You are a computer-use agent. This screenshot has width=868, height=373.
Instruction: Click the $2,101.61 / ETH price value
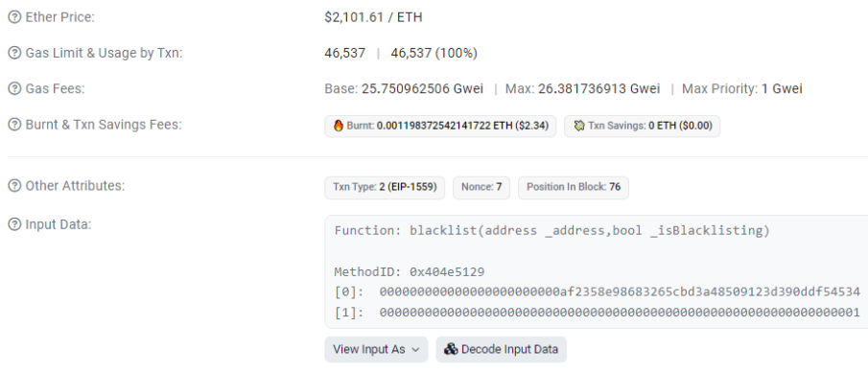tap(373, 17)
